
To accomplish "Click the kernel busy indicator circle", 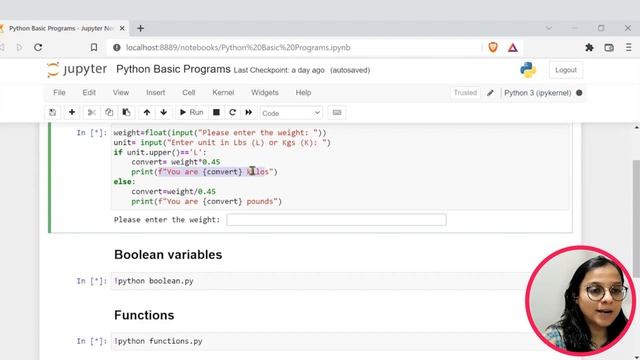I will 579,93.
